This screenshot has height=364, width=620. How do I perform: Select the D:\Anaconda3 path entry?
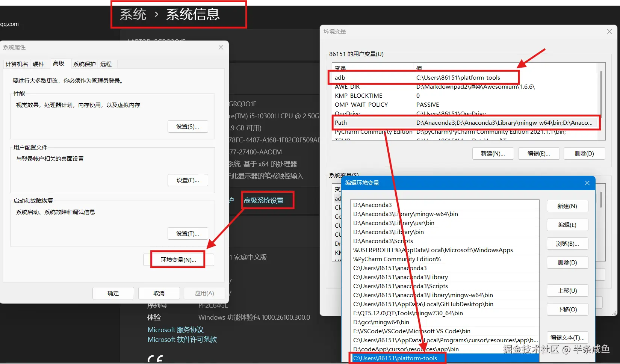[x=372, y=205]
